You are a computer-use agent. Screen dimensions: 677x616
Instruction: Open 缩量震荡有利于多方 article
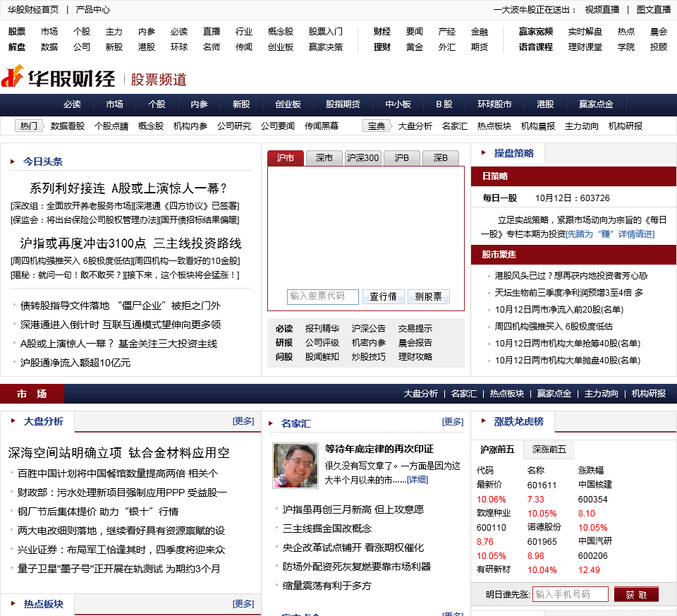point(327,586)
